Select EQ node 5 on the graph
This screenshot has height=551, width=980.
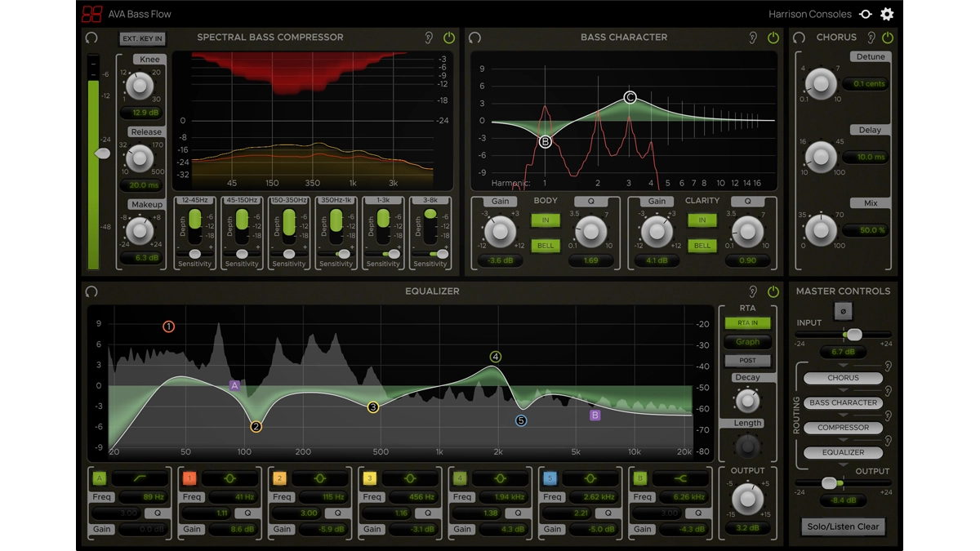pyautogui.click(x=521, y=421)
